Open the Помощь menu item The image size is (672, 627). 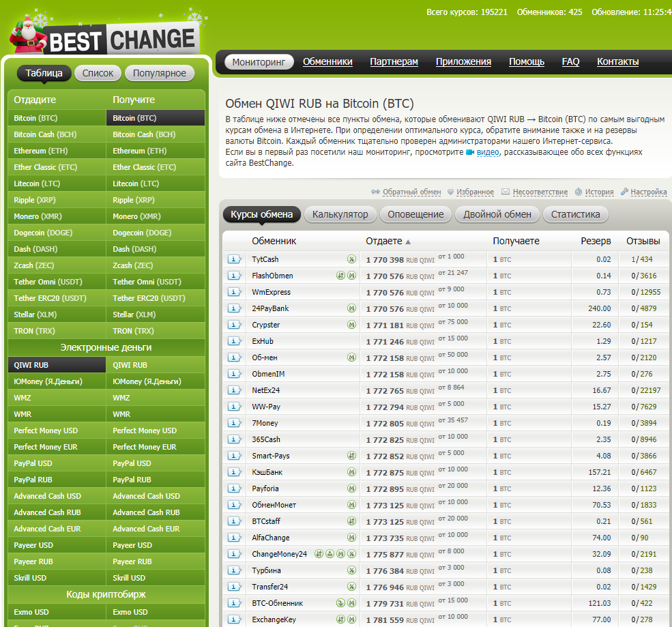(x=526, y=61)
